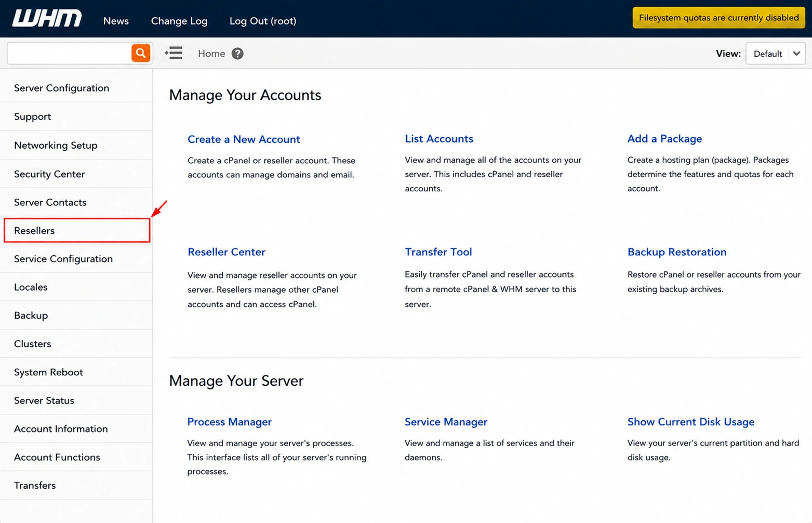Click the List Accounts link

pyautogui.click(x=439, y=139)
